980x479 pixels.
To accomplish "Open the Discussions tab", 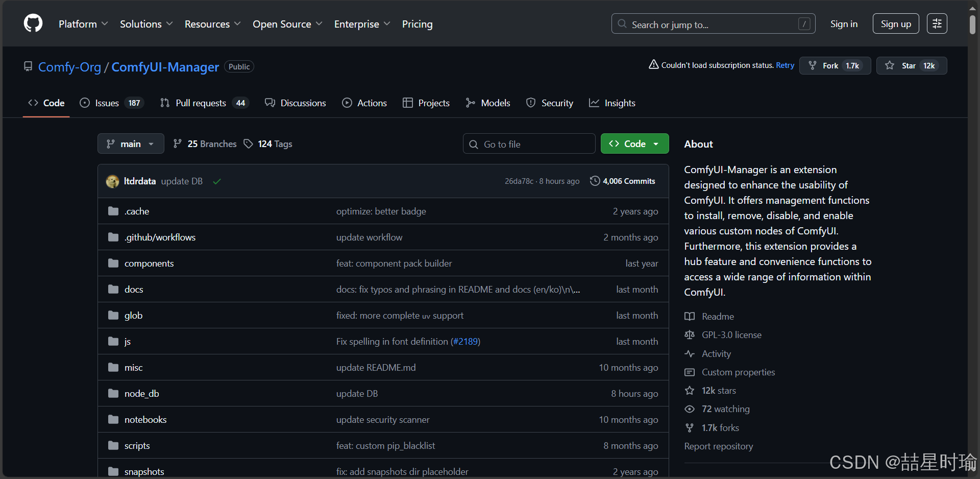I will coord(295,103).
